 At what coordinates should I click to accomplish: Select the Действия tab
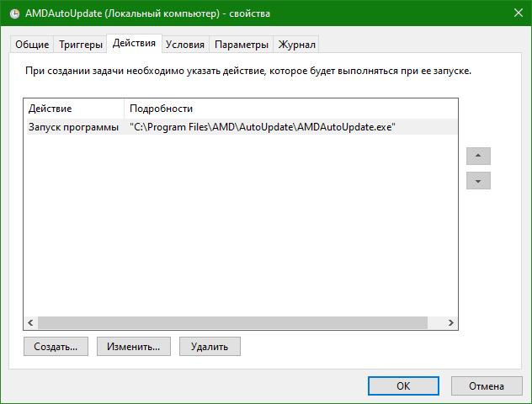click(x=134, y=43)
